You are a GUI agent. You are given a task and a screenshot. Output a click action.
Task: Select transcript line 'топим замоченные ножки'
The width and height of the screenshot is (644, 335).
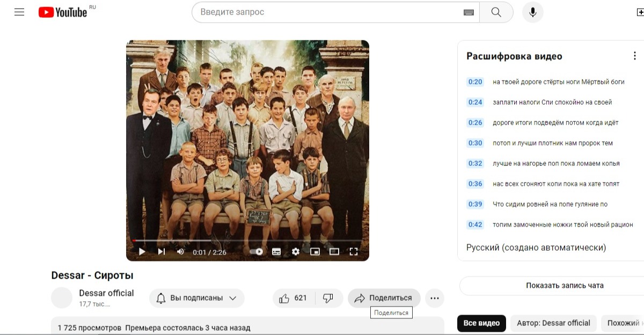click(x=563, y=224)
